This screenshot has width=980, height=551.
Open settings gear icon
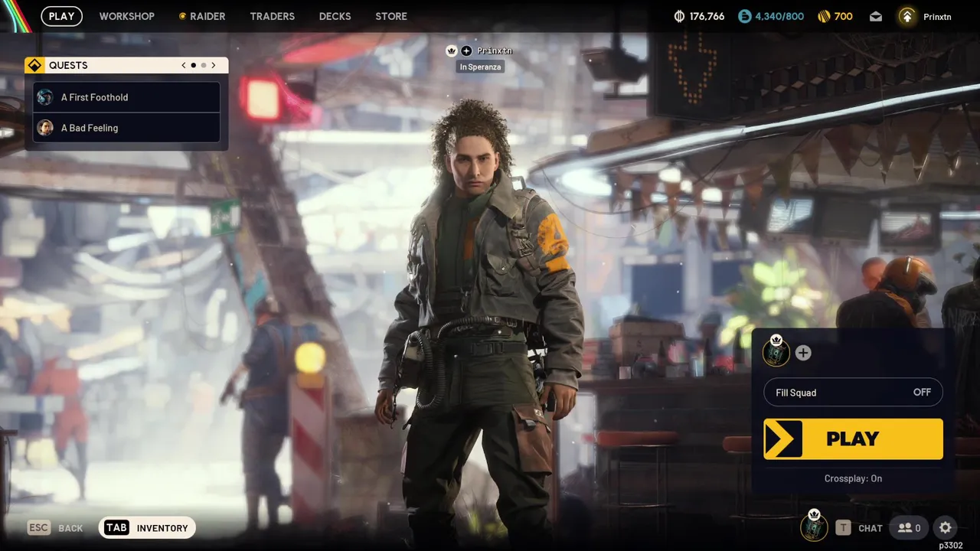[946, 527]
